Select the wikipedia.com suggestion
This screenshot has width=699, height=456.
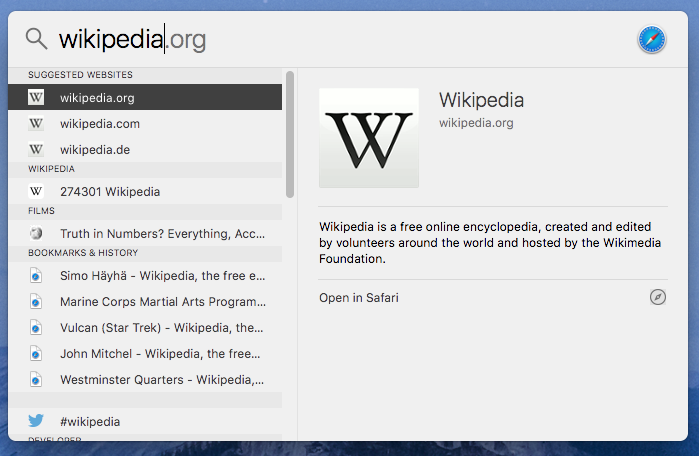tap(145, 123)
